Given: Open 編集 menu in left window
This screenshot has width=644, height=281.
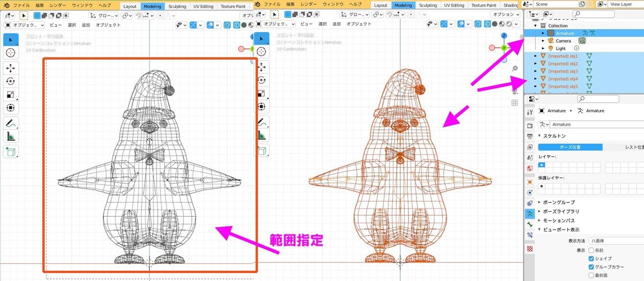Looking at the screenshot, I should [40, 5].
